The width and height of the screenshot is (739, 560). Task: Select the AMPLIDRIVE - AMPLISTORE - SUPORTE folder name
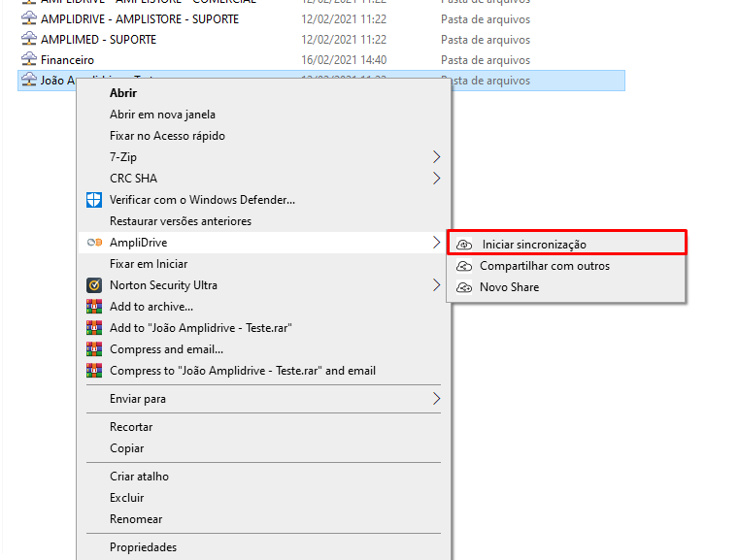pyautogui.click(x=140, y=19)
